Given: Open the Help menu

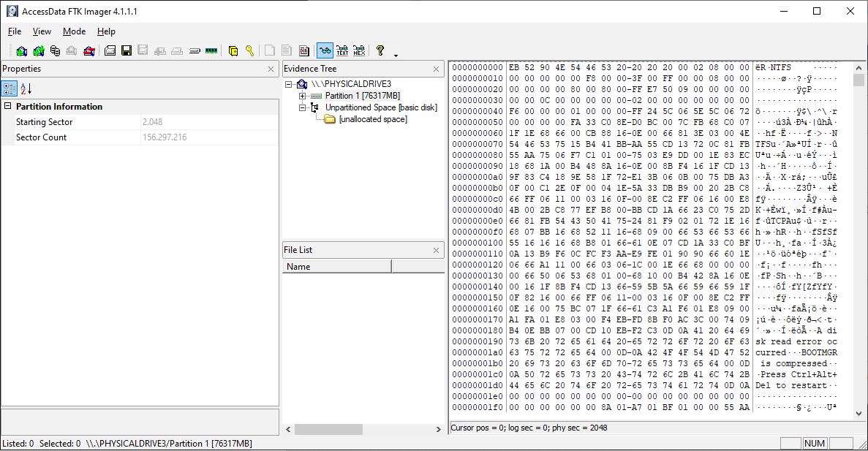Looking at the screenshot, I should [x=106, y=31].
